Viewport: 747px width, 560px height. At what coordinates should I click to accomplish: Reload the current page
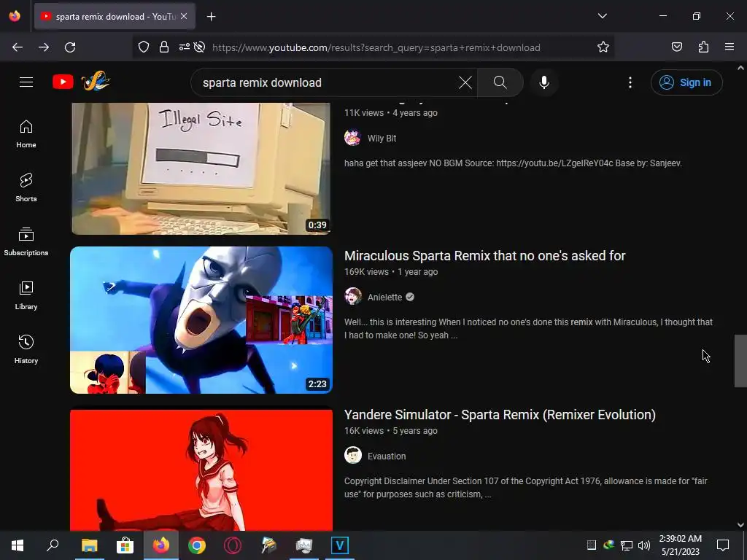pos(70,47)
